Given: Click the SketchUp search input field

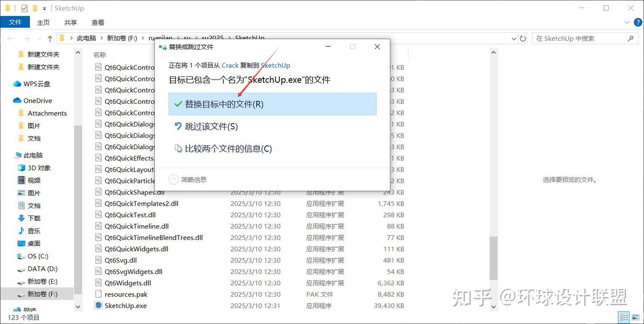Looking at the screenshot, I should [x=581, y=38].
